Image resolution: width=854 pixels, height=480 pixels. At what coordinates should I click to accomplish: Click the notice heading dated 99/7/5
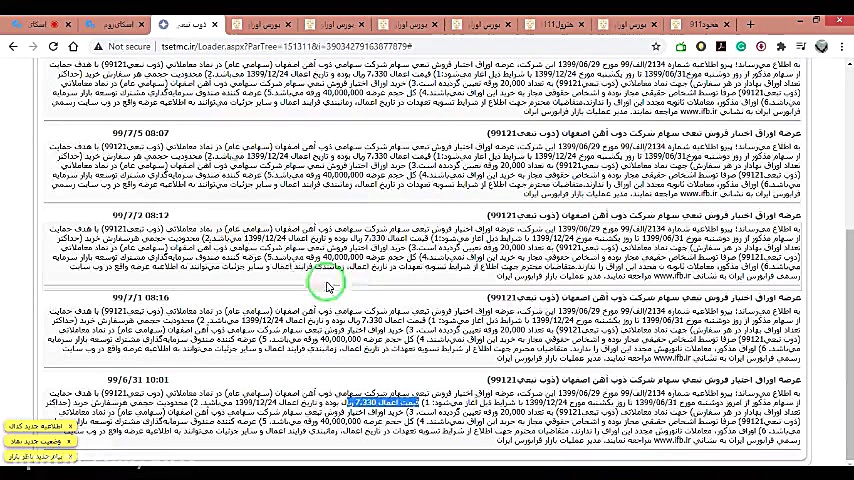[x=644, y=133]
